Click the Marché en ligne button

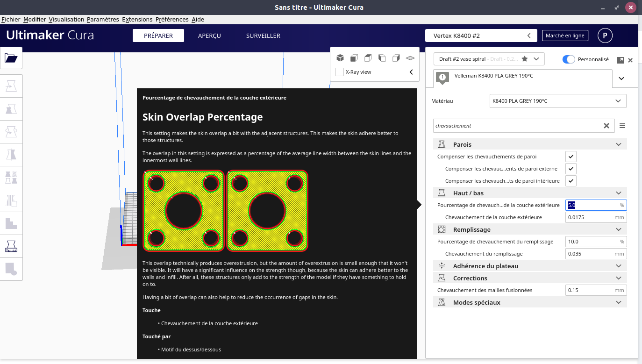(565, 36)
